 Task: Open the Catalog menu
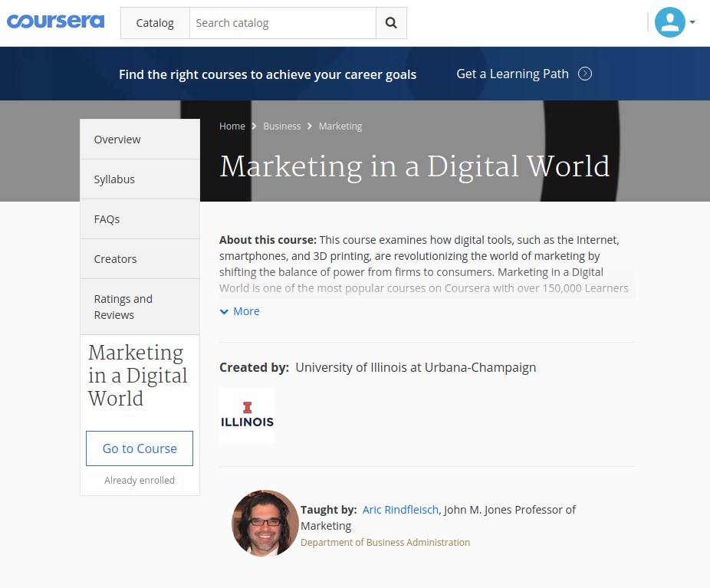point(155,23)
